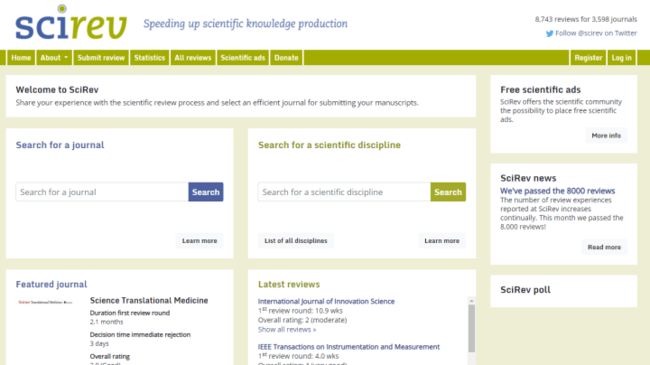Image resolution: width=650 pixels, height=365 pixels.
Task: Open the Scientific ads menu item
Action: click(x=243, y=58)
